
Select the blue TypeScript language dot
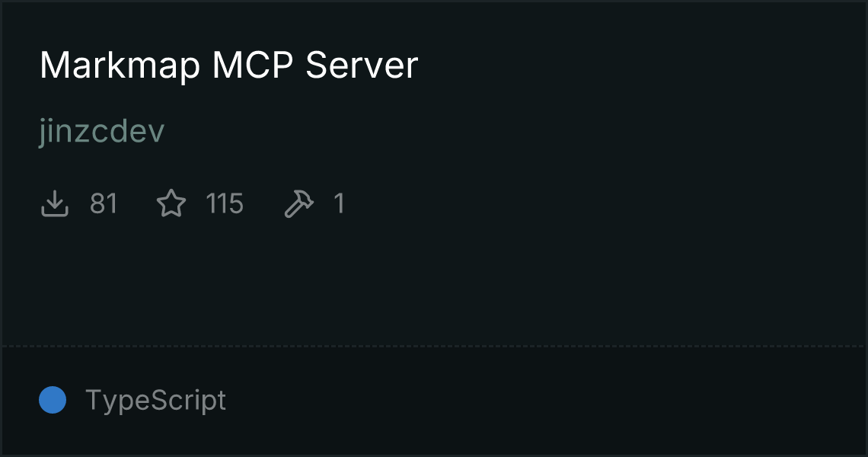[x=53, y=400]
